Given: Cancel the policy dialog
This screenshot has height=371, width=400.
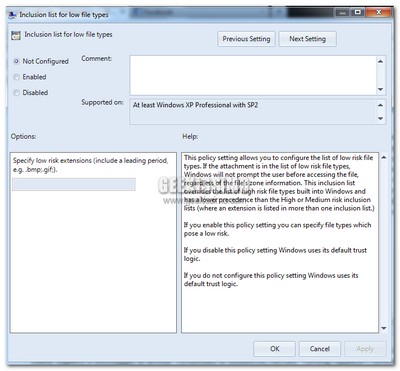Looking at the screenshot, I should pos(320,349).
